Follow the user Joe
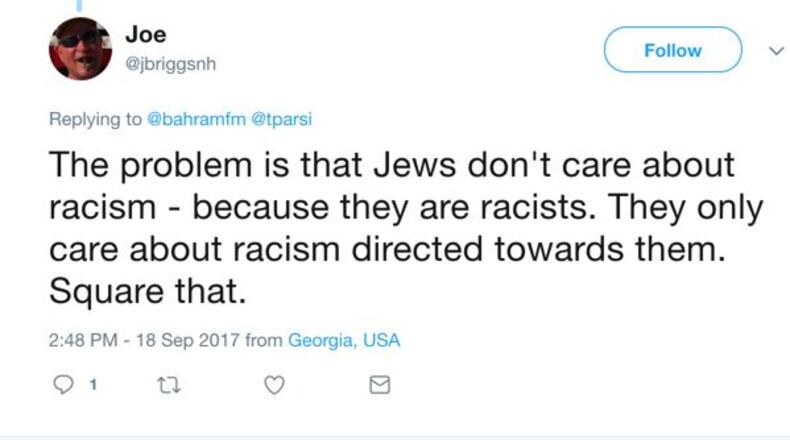The image size is (790, 440). [x=673, y=51]
